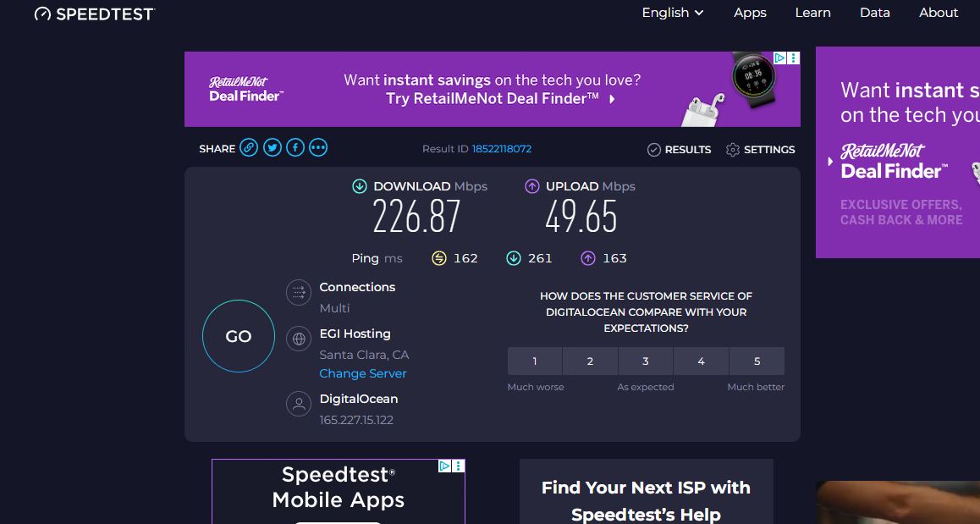Share result via Twitter icon
This screenshot has width=980, height=524.
pos(272,147)
